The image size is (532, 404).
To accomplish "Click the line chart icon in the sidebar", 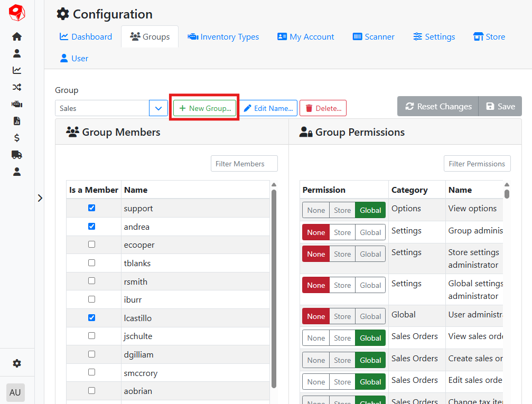I will click(17, 70).
